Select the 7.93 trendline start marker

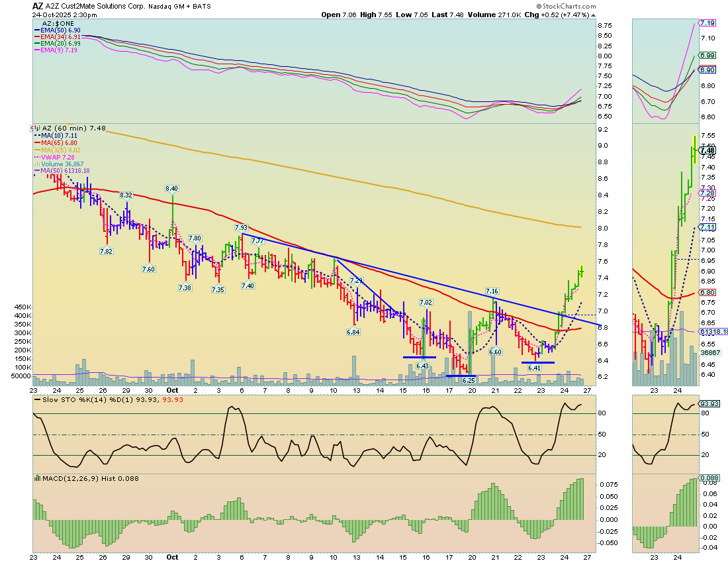[x=241, y=227]
